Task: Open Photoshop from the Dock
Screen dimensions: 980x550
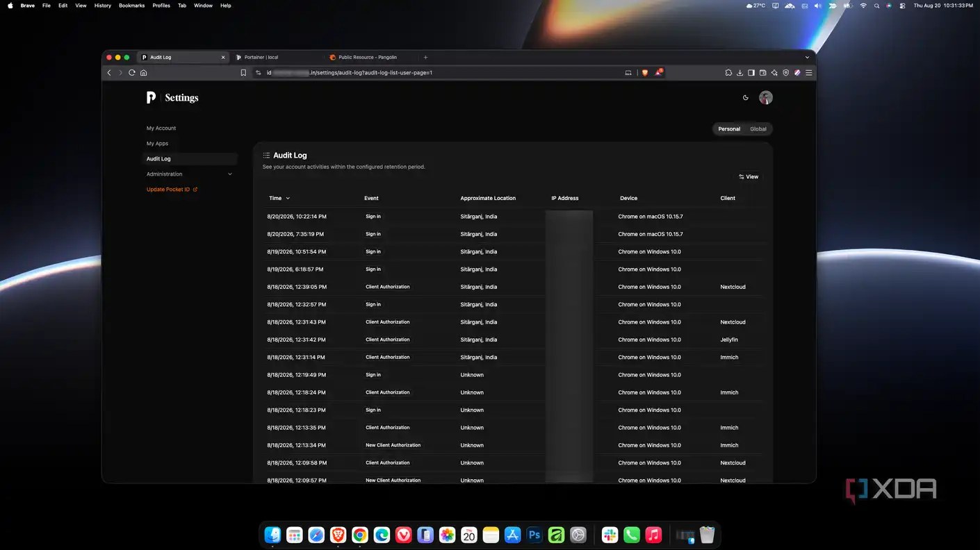Action: (x=534, y=535)
